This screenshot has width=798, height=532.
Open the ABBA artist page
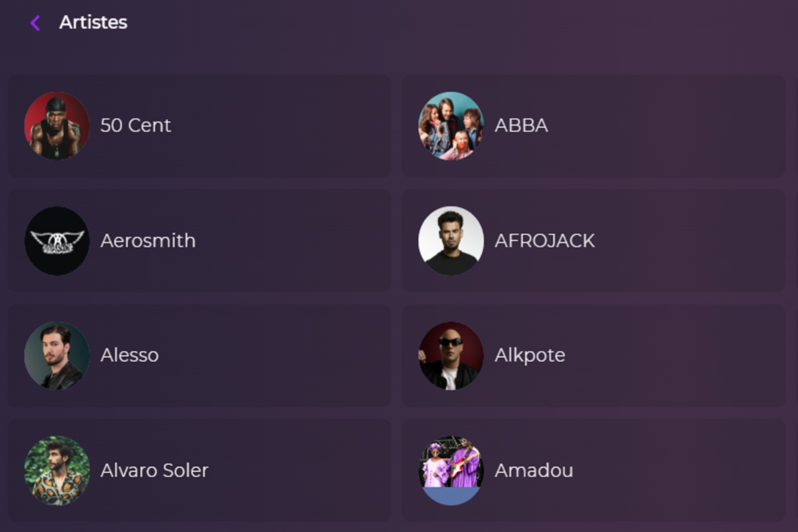tap(521, 125)
